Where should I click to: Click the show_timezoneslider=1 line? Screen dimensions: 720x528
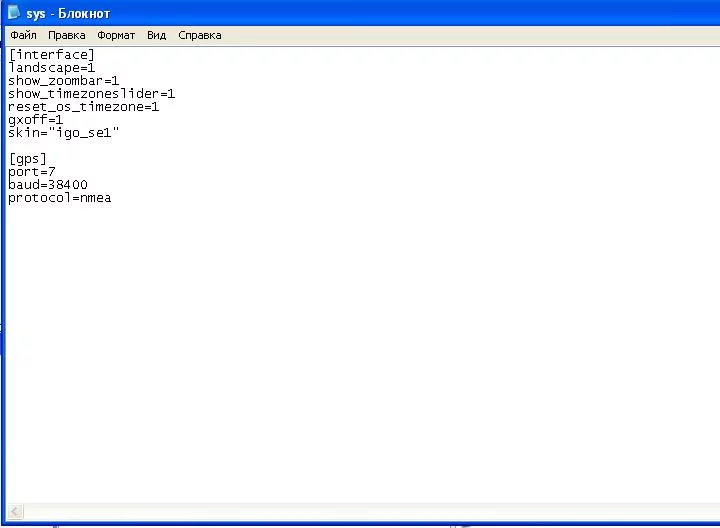[x=91, y=94]
